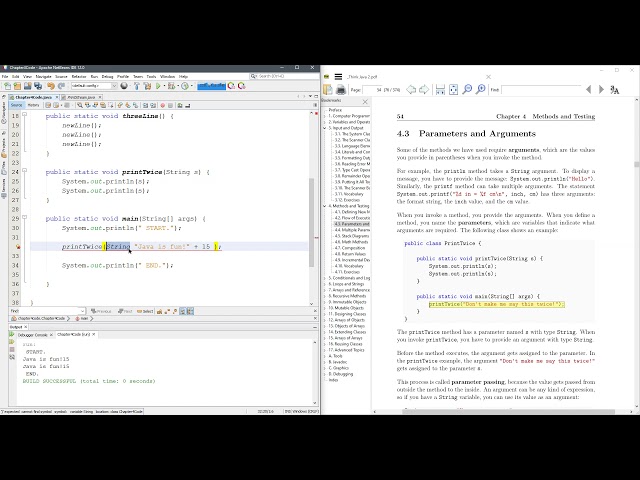Image resolution: width=640 pixels, height=480 pixels.
Task: Run the project with the green play icon
Action: [158, 86]
